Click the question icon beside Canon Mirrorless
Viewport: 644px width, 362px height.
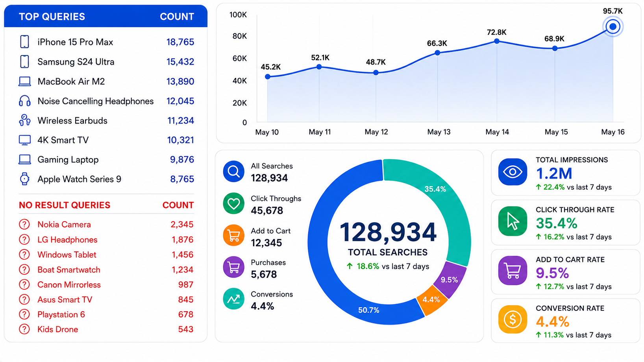coord(24,284)
